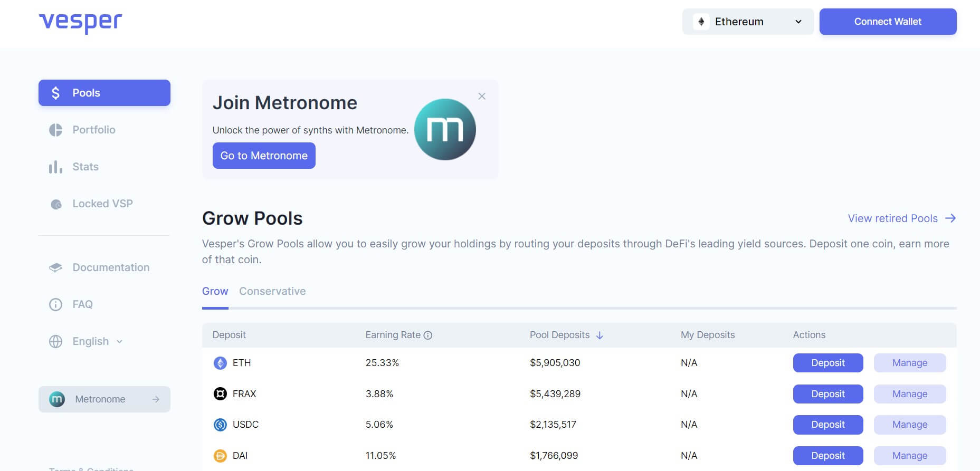
Task: Click the Pool Deposits column header
Action: point(560,335)
